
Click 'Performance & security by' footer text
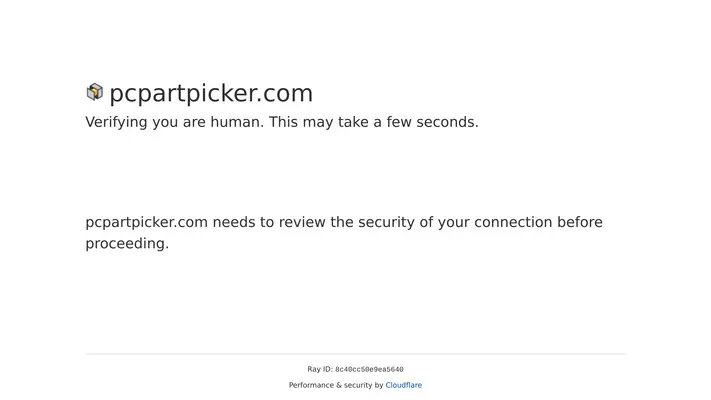click(x=336, y=385)
